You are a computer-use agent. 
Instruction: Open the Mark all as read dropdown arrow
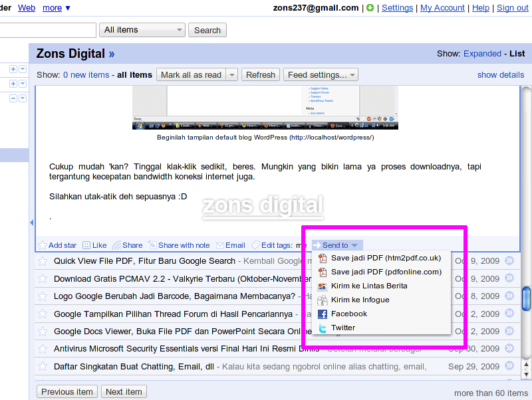[232, 74]
